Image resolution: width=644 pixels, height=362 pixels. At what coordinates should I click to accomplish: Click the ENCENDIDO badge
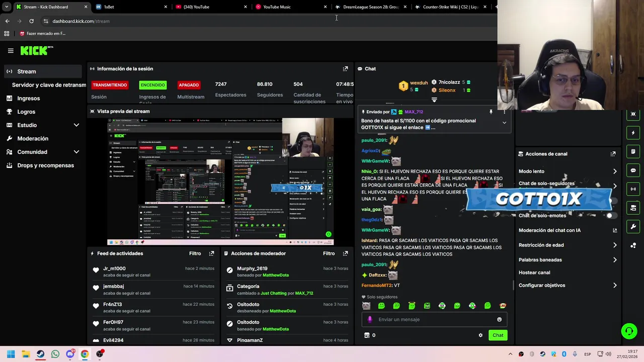[x=152, y=85]
